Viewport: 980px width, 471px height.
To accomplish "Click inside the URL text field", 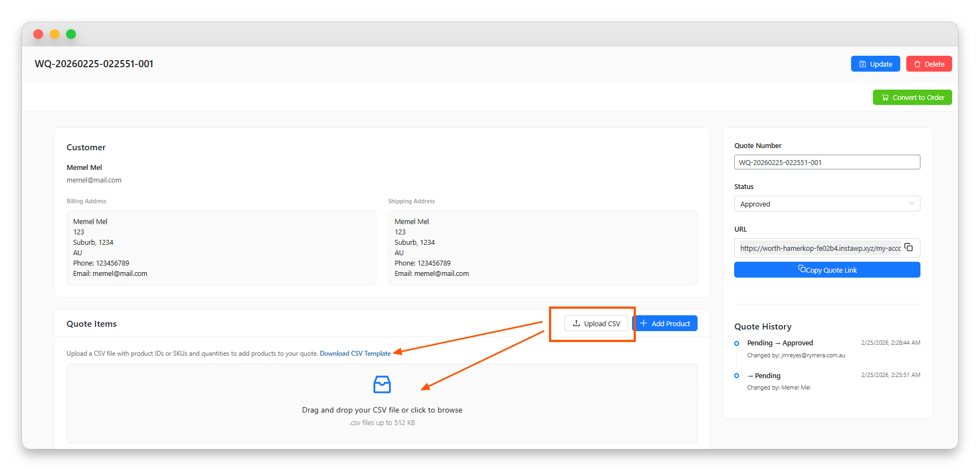I will coord(819,248).
